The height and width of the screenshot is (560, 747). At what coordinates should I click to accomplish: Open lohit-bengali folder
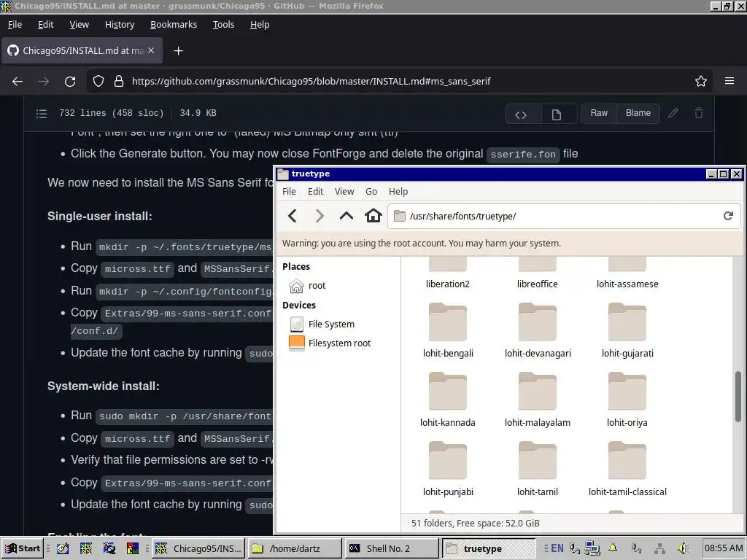(448, 330)
